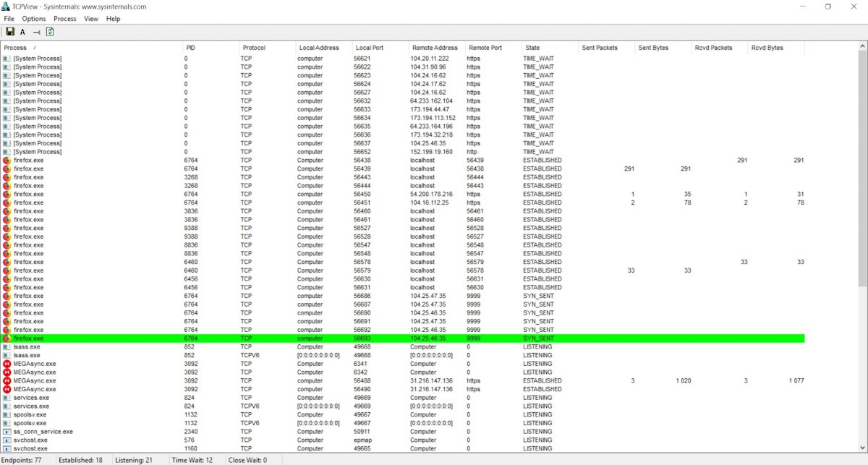Sort by the PID column header

(210, 48)
